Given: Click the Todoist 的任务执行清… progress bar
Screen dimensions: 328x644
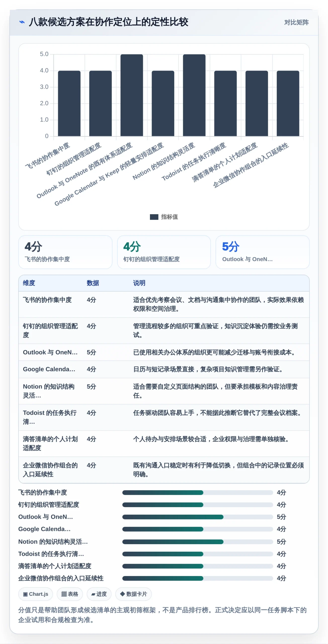Looking at the screenshot, I should (x=197, y=554).
